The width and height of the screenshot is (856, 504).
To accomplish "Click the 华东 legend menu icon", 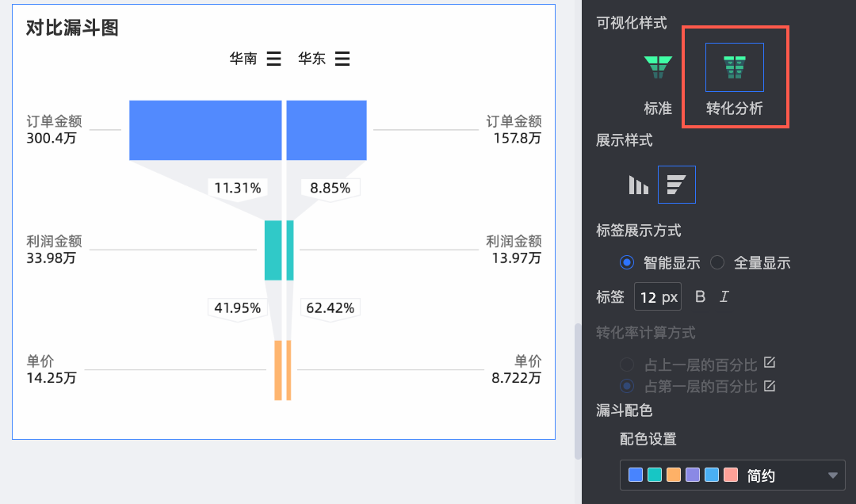I will coord(342,59).
